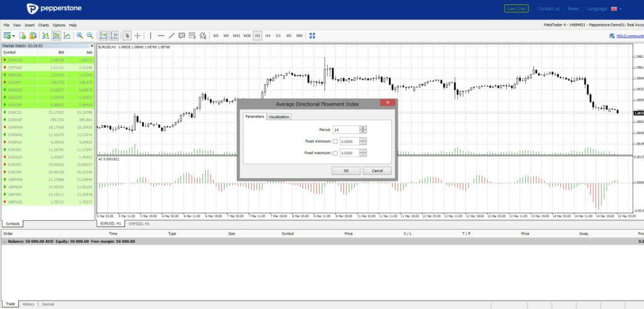Open the Symbols tab under Market Watch
Image resolution: width=644 pixels, height=309 pixels.
pos(13,224)
